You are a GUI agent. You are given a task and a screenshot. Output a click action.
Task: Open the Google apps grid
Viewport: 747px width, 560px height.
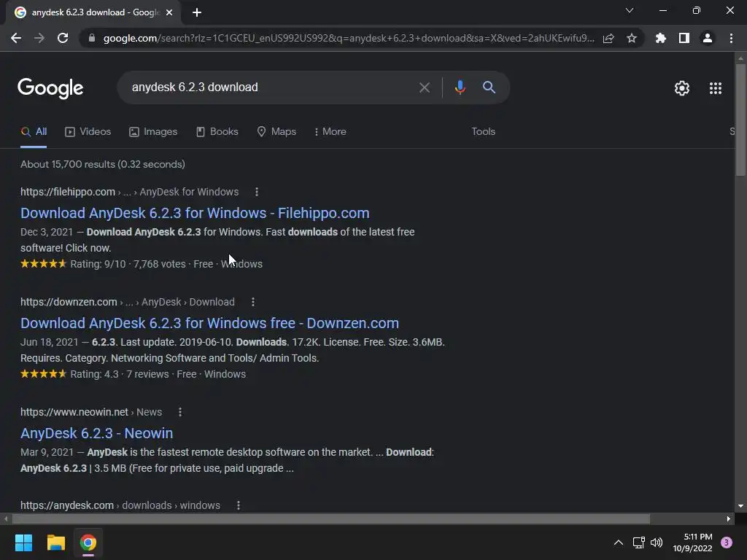(x=715, y=88)
